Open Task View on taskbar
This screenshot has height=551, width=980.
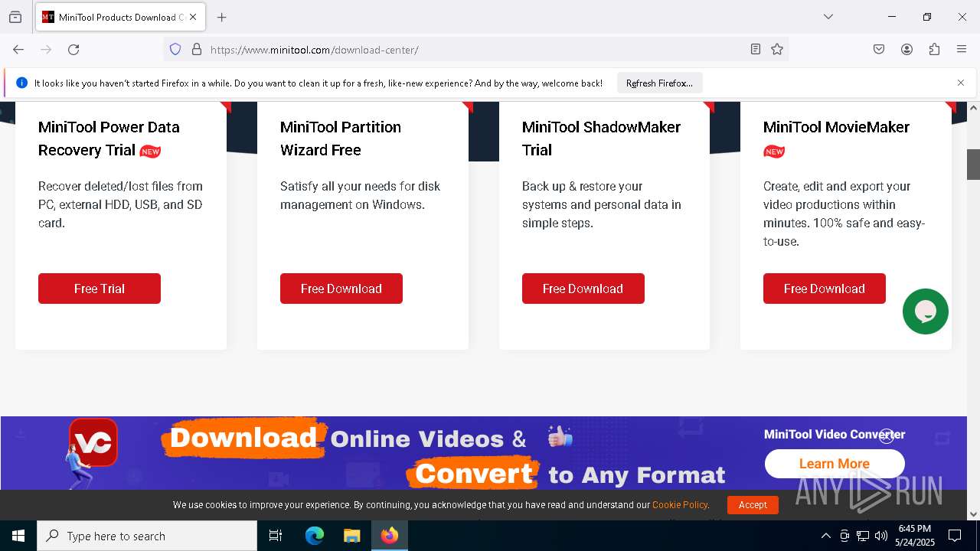276,536
